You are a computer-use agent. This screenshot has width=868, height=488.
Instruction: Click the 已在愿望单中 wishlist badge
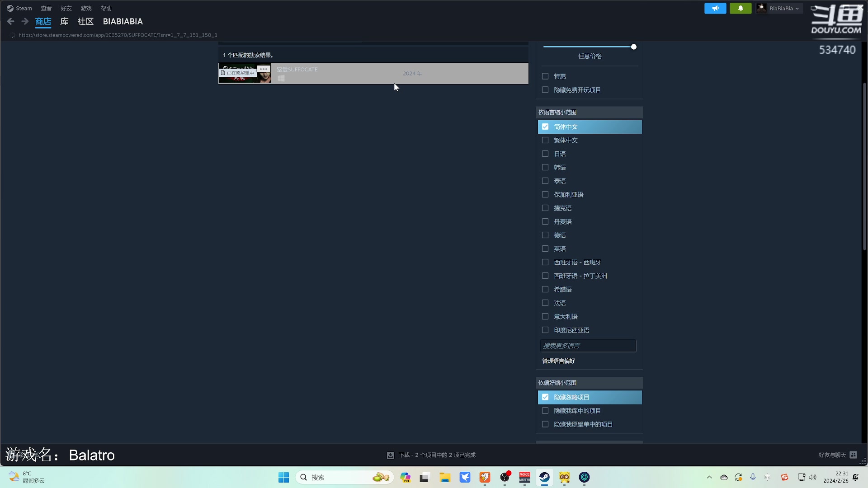tap(237, 73)
